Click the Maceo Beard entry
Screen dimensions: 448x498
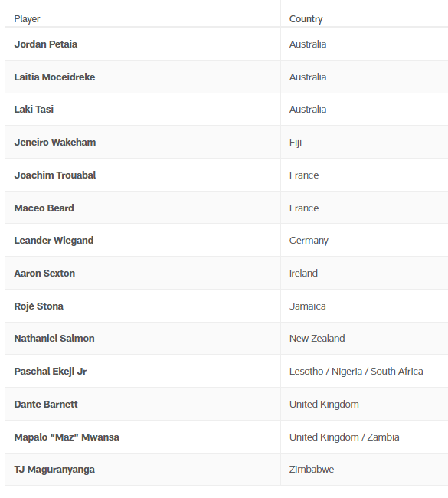click(x=44, y=208)
